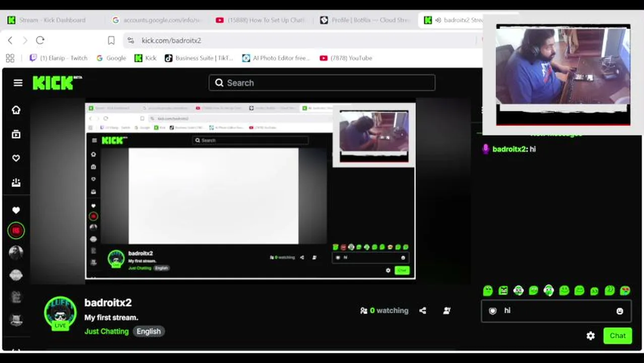Screen dimensions: 644x363
Task: Open Following heart outline icon in sidebar
Action: pos(16,158)
